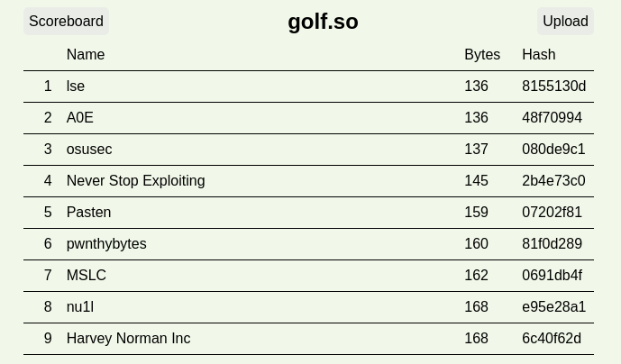Click the 137 bytes value
Viewport: 621px width, 364px height.
(476, 150)
